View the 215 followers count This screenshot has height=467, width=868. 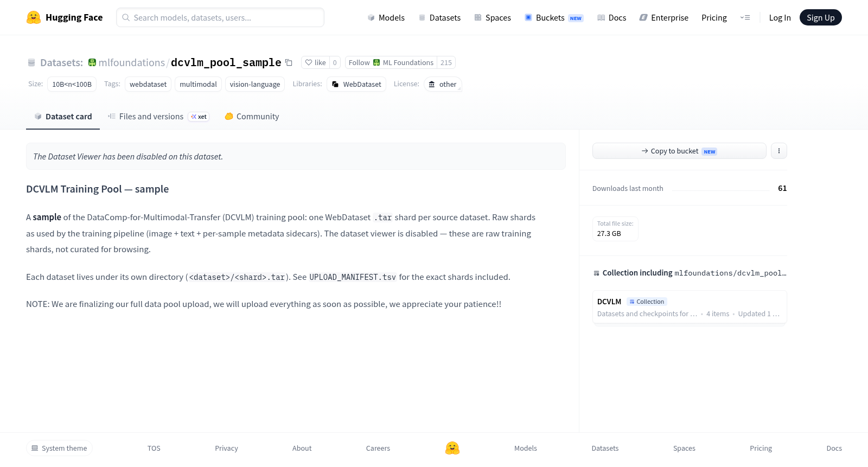point(446,62)
